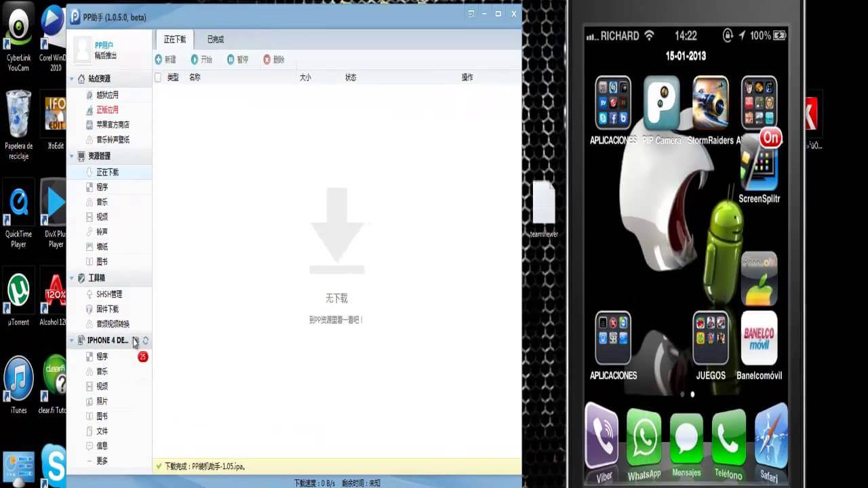868x488 pixels.
Task: Switch to the 正在下载 tab
Action: 175,39
